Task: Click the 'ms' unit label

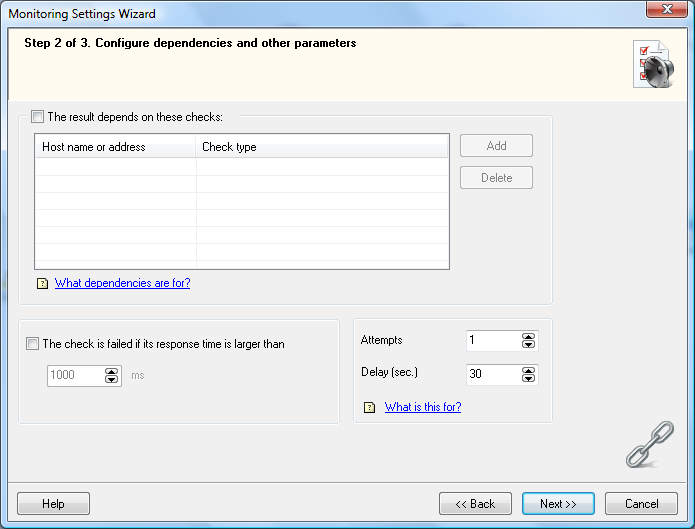Action: coord(137,376)
